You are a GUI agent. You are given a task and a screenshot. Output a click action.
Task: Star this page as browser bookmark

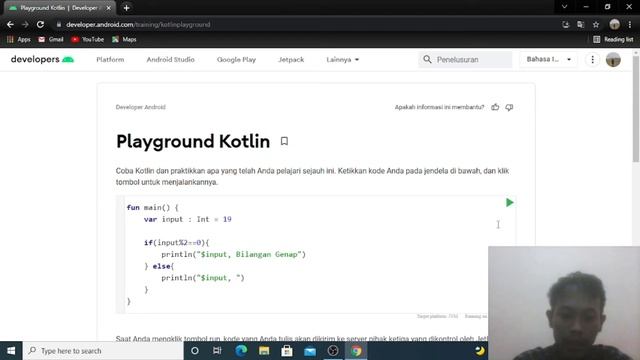[596, 24]
